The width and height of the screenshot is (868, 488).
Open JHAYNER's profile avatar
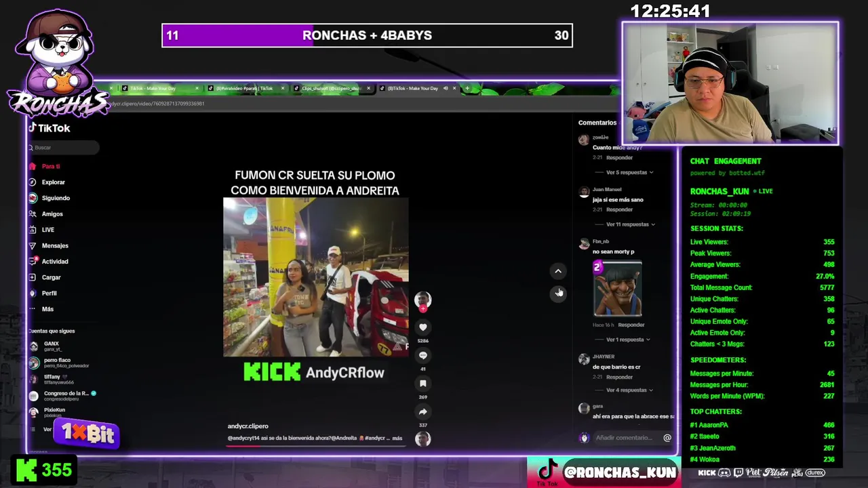(584, 359)
